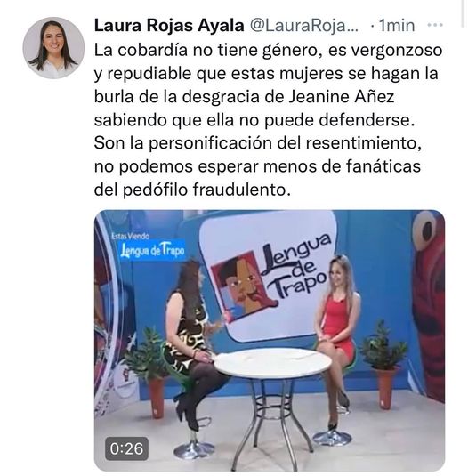
Task: Click the 0:26 video duration badge
Action: tap(126, 448)
